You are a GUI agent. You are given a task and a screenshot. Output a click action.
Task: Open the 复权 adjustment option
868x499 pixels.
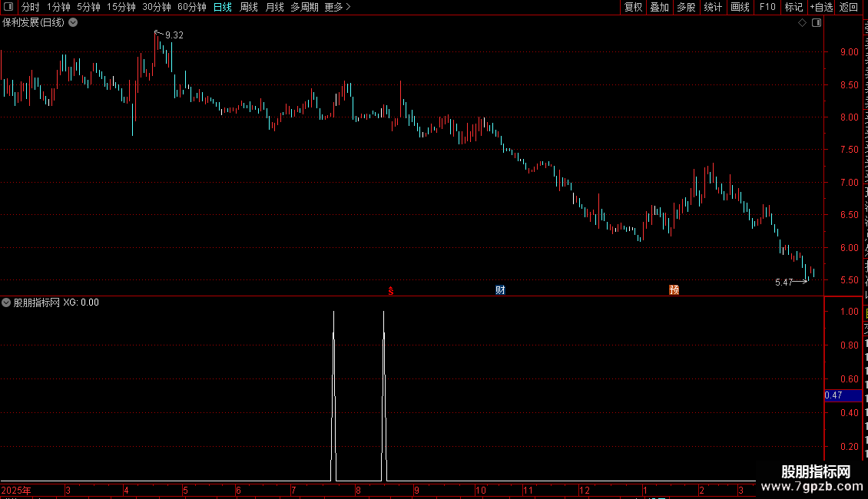pyautogui.click(x=633, y=7)
